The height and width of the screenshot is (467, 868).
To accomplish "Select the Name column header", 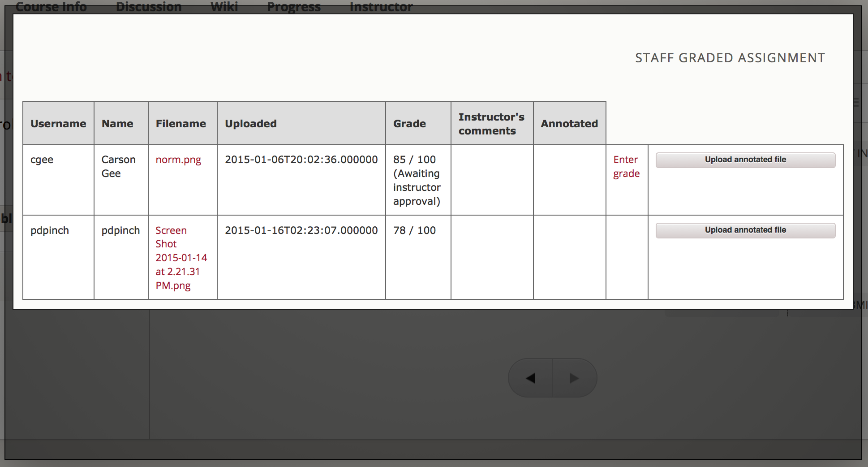I will [121, 124].
